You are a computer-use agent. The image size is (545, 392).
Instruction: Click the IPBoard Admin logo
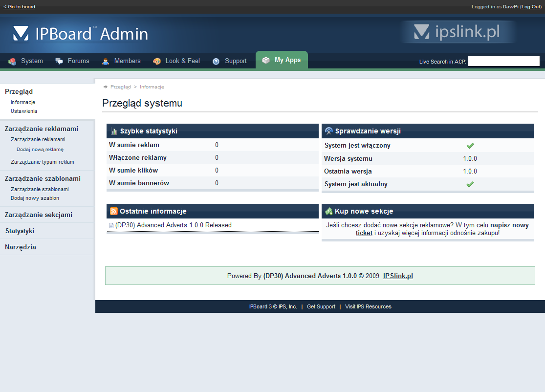[x=81, y=33]
